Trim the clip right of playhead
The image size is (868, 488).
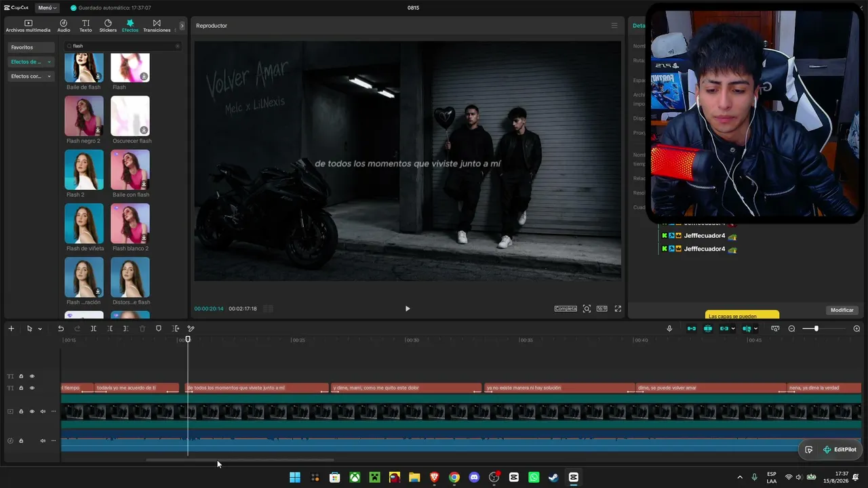tap(125, 329)
